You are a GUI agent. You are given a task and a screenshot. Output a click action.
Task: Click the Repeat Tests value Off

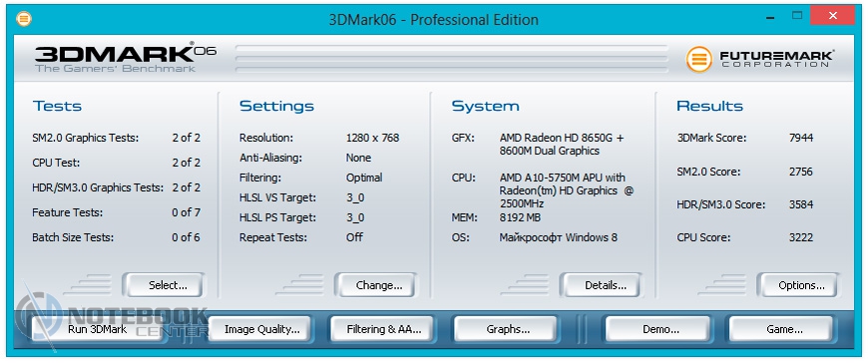[x=355, y=237]
